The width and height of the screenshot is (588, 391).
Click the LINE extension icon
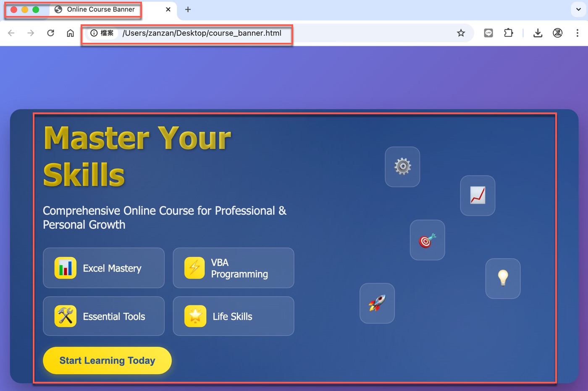[x=488, y=33]
